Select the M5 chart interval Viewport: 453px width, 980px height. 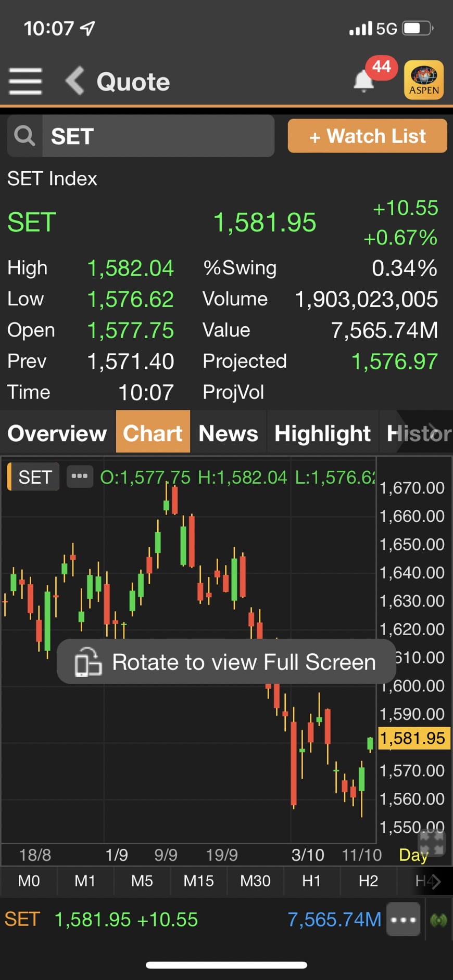[x=142, y=881]
